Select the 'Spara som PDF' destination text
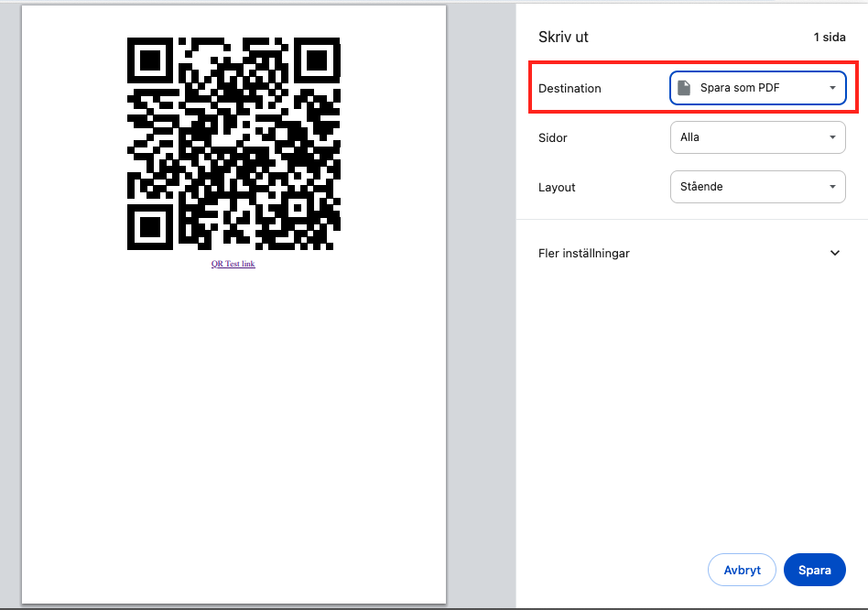Screen dimensions: 868x610 pyautogui.click(x=740, y=88)
